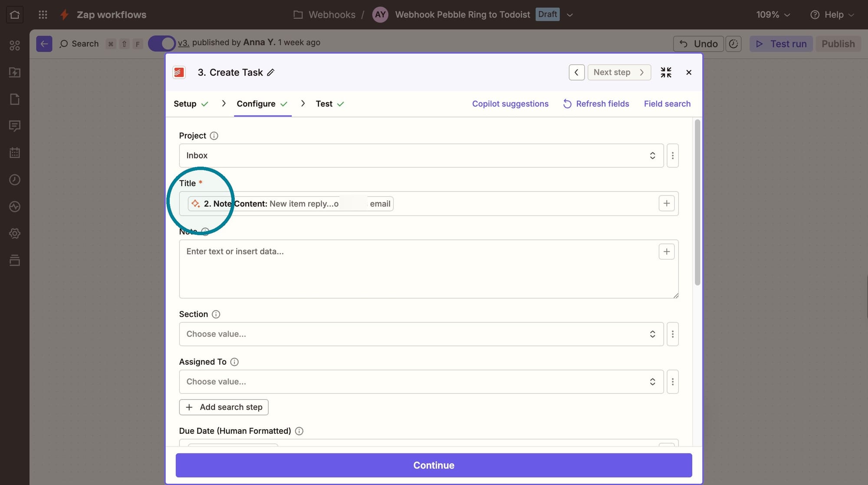868x485 pixels.
Task: Open the Webhooks folder breadcrumb
Action: pyautogui.click(x=324, y=15)
